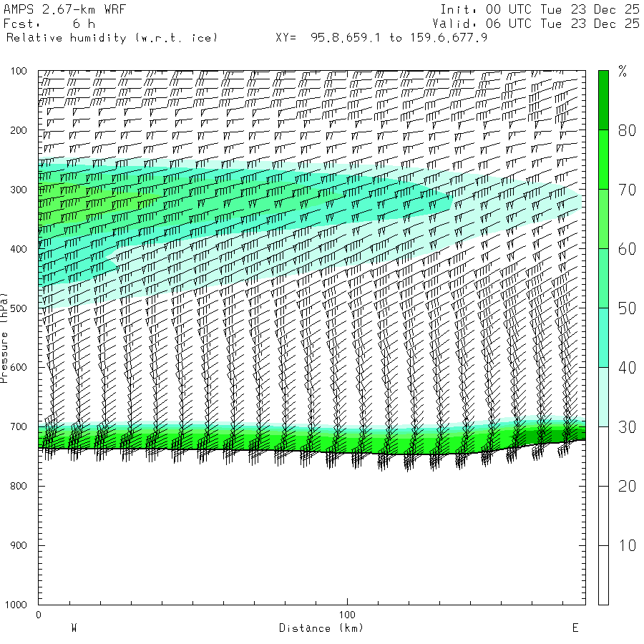The width and height of the screenshot is (644, 644).
Task: Click the E east endpoint label
Action: (575, 628)
